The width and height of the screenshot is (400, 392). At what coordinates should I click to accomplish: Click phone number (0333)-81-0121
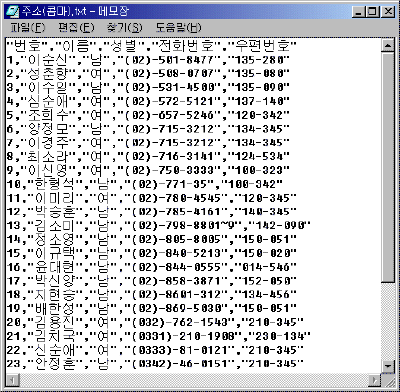coord(181,350)
